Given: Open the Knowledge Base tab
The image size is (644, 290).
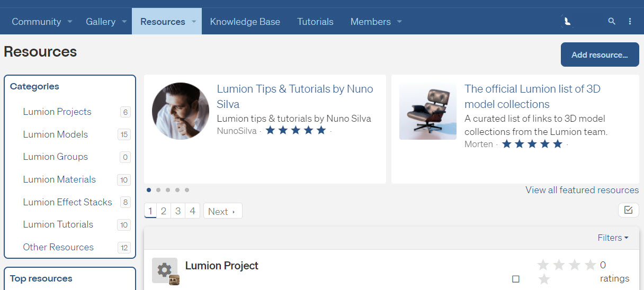Looking at the screenshot, I should pos(245,22).
